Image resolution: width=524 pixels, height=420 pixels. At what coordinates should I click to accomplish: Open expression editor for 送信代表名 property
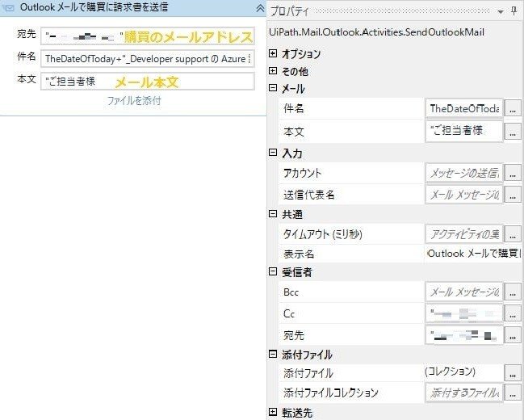pos(513,195)
